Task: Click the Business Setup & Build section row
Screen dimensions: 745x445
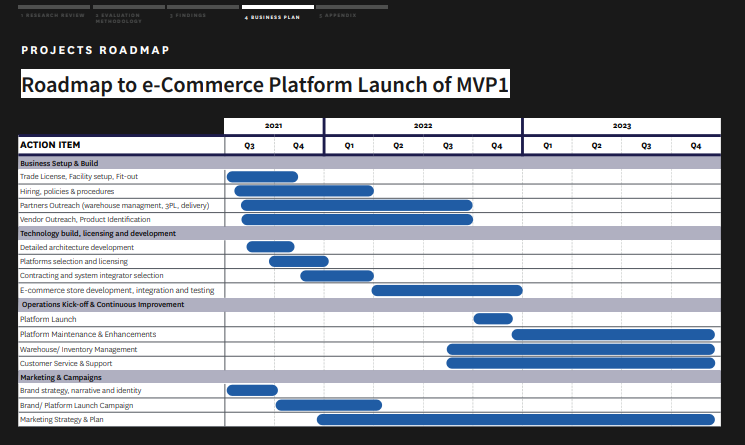Action: (369, 163)
